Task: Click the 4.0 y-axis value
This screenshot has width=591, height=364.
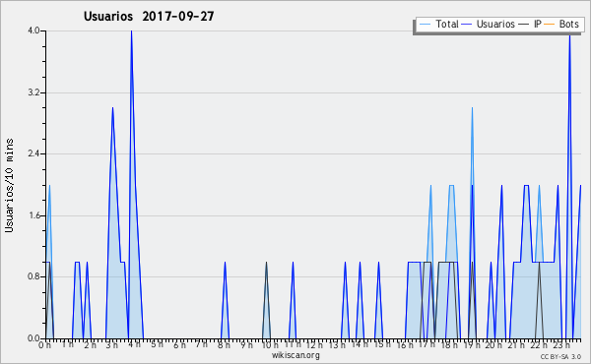Action: 33,30
